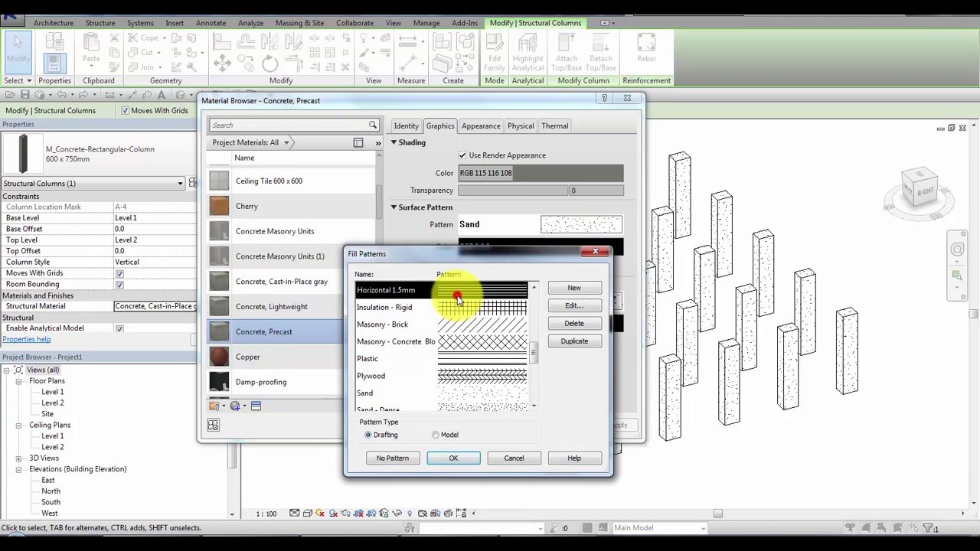Toggle Moves With Grids checkbox in options bar
980x551 pixels.
(126, 110)
